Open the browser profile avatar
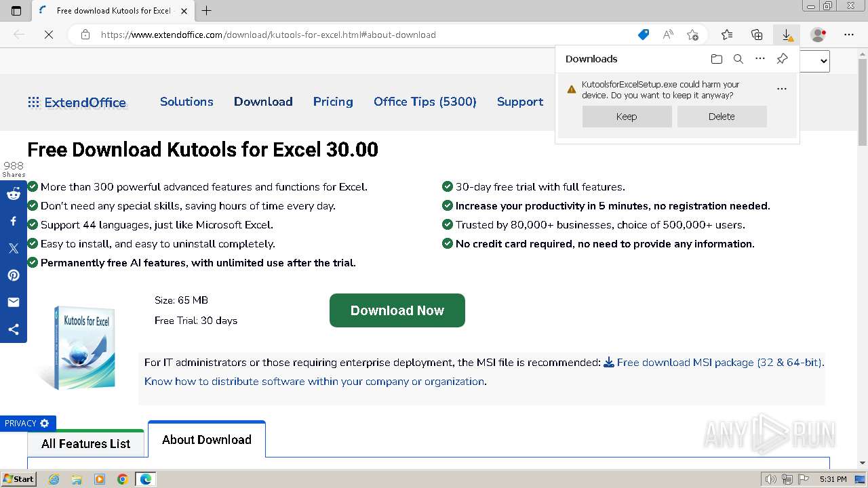This screenshot has width=868, height=488. tap(818, 35)
